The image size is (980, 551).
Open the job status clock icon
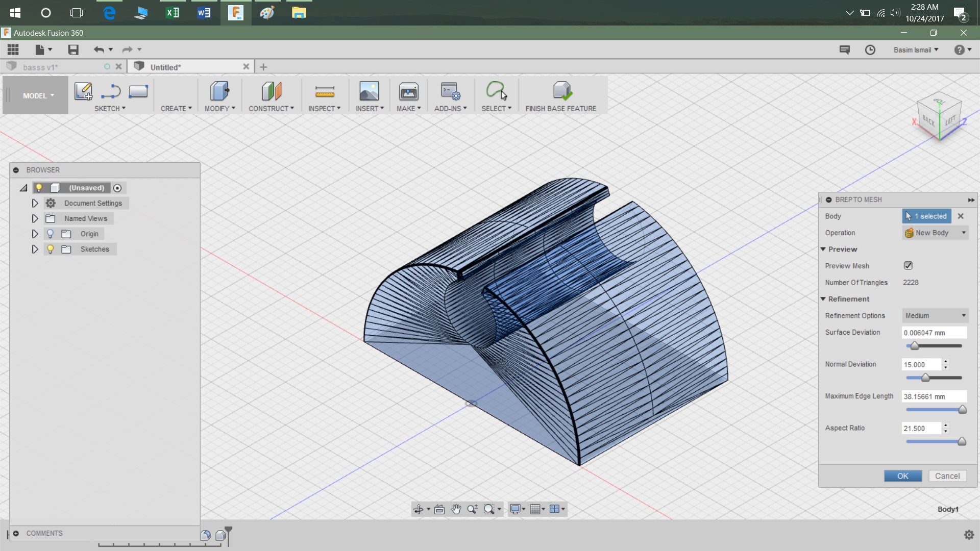click(870, 49)
